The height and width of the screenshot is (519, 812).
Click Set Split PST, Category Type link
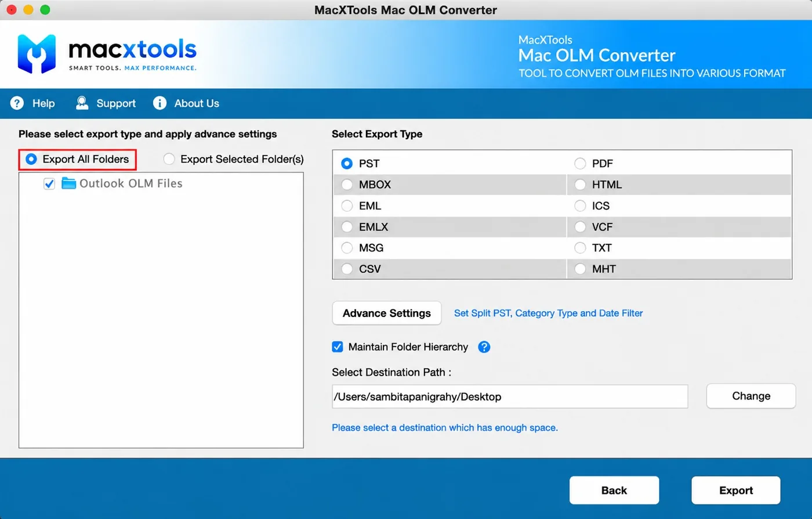[548, 313]
